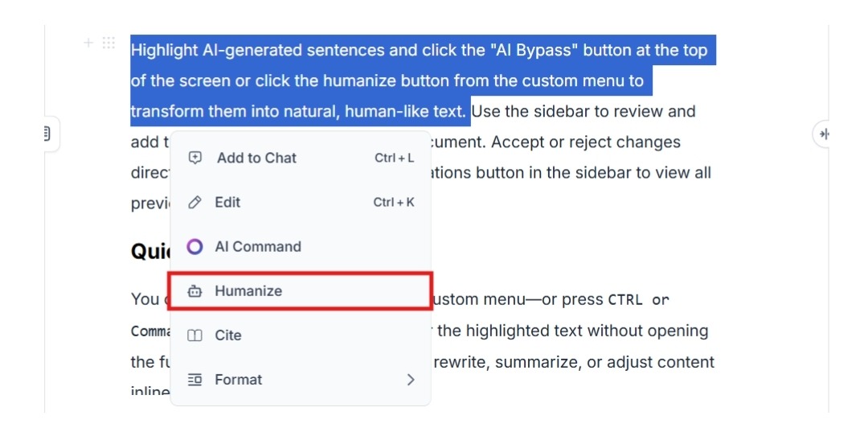Click the text 'Use the sidebar to review and'
Image resolution: width=868 pixels, height=428 pixels.
[584, 112]
